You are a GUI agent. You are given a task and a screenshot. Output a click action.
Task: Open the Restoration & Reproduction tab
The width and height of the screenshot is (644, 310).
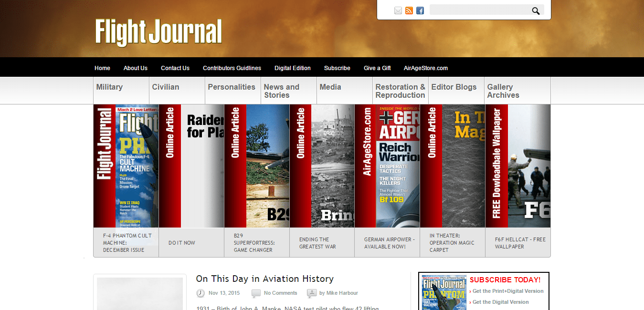(401, 91)
